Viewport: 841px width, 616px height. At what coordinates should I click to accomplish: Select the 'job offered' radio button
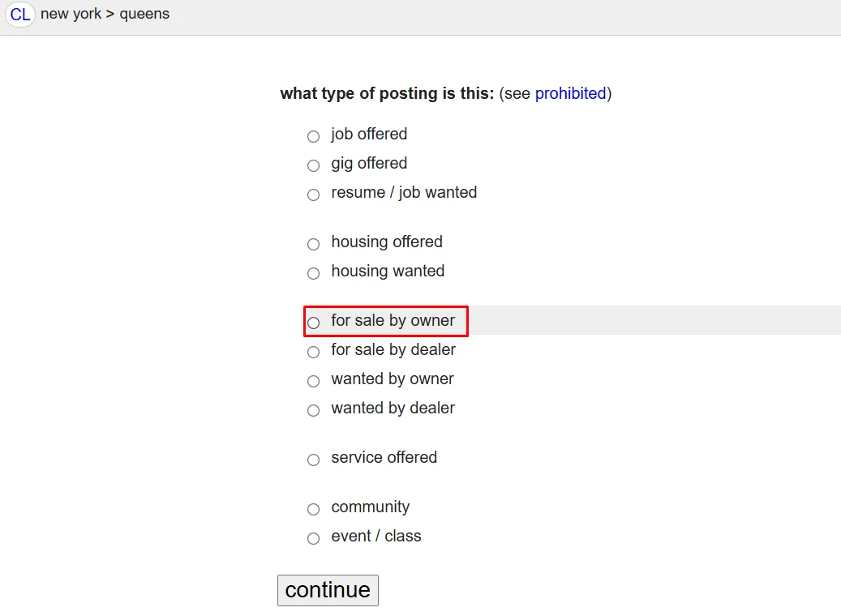313,136
